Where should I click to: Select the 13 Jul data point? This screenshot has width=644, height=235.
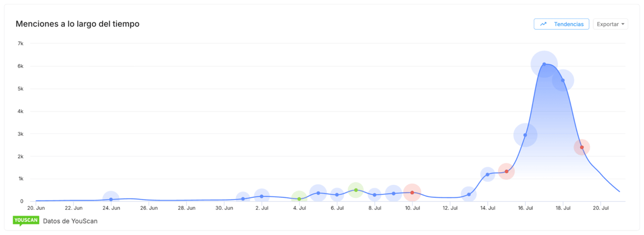coord(469,194)
